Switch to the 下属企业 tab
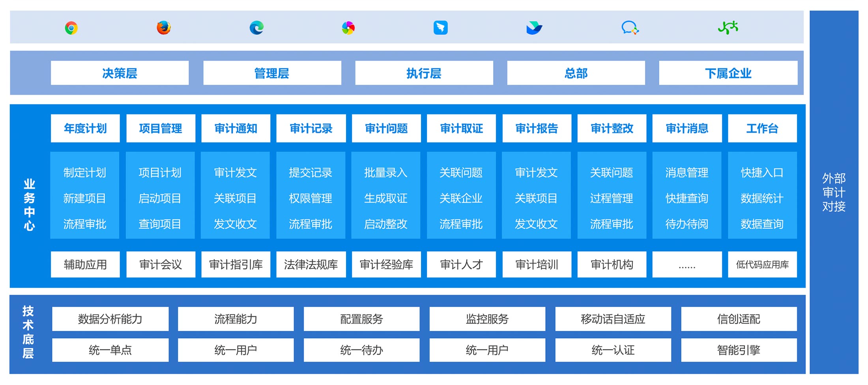The height and width of the screenshot is (385, 868). point(728,73)
